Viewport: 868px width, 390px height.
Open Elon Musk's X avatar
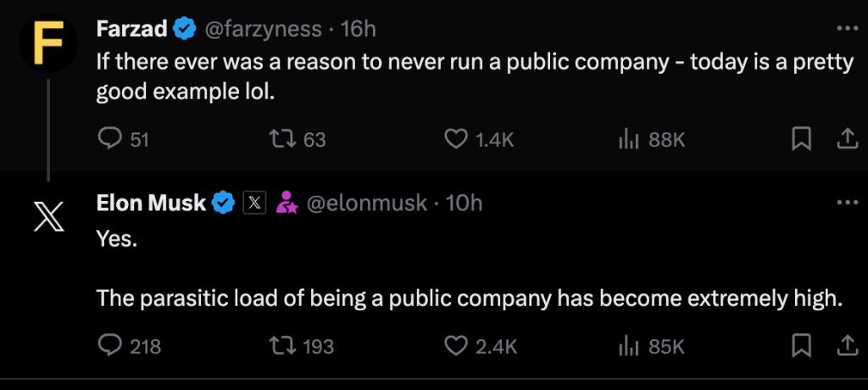pos(47,217)
